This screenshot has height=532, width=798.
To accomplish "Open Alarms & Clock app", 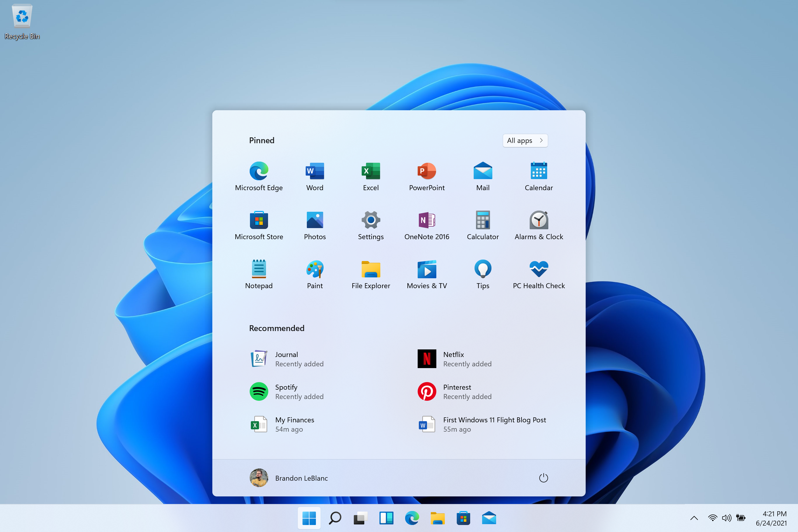I will (538, 220).
